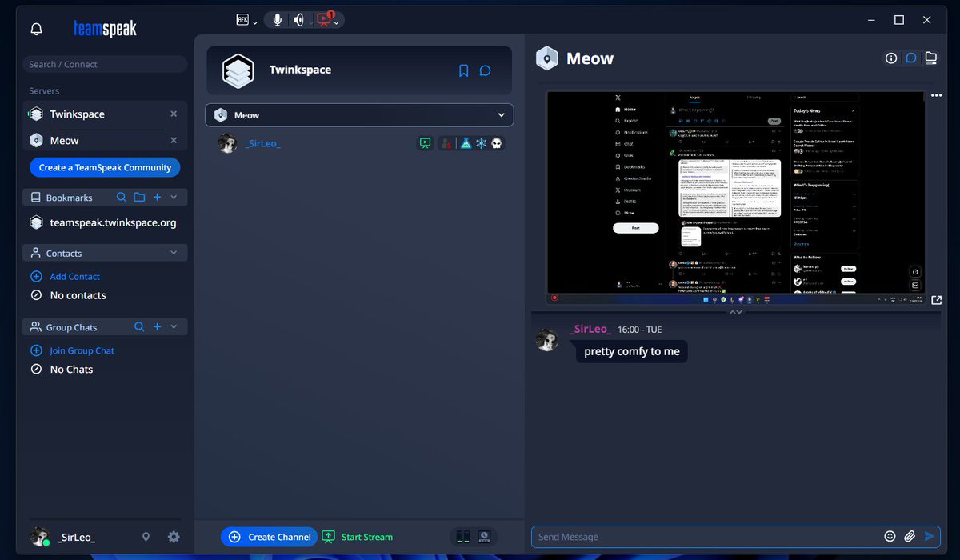Viewport: 960px width, 560px height.
Task: Close the Meow sidebar entry
Action: [x=174, y=141]
